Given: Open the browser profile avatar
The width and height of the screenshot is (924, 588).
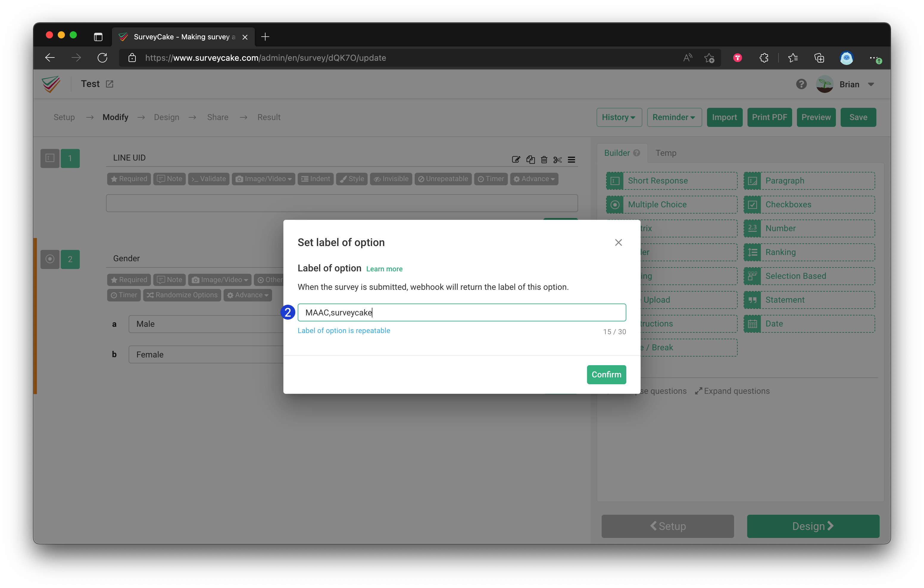Looking at the screenshot, I should point(846,58).
